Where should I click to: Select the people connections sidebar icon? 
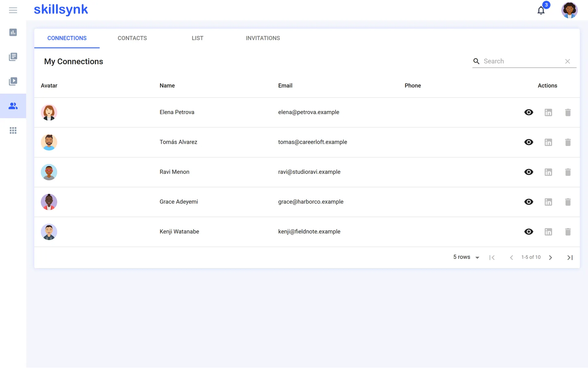point(13,106)
